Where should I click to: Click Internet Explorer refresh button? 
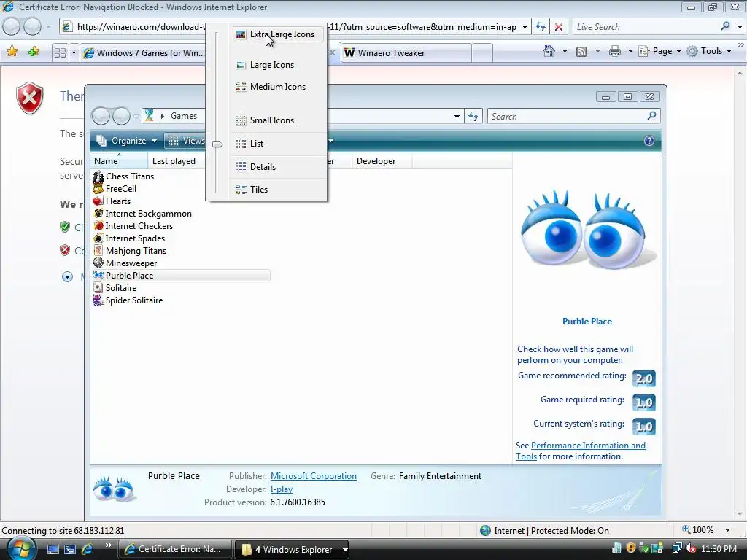[541, 27]
